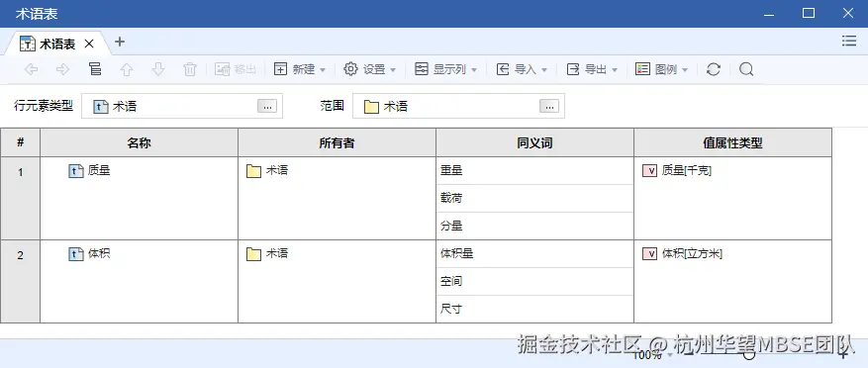This screenshot has height=368, width=868.
Task: Click the search magnifier icon
Action: (x=746, y=69)
